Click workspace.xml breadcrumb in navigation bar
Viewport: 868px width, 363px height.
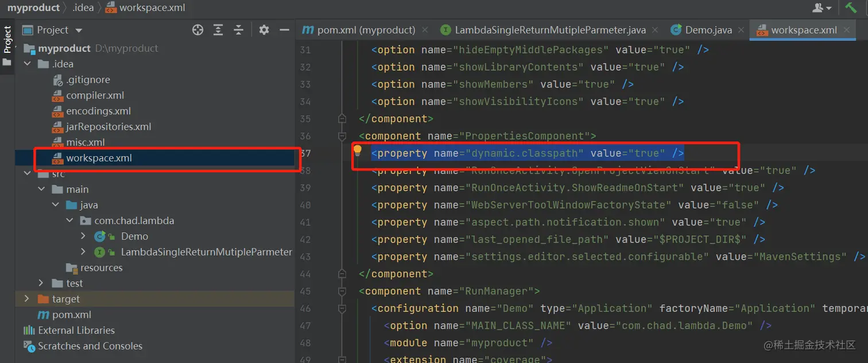145,8
